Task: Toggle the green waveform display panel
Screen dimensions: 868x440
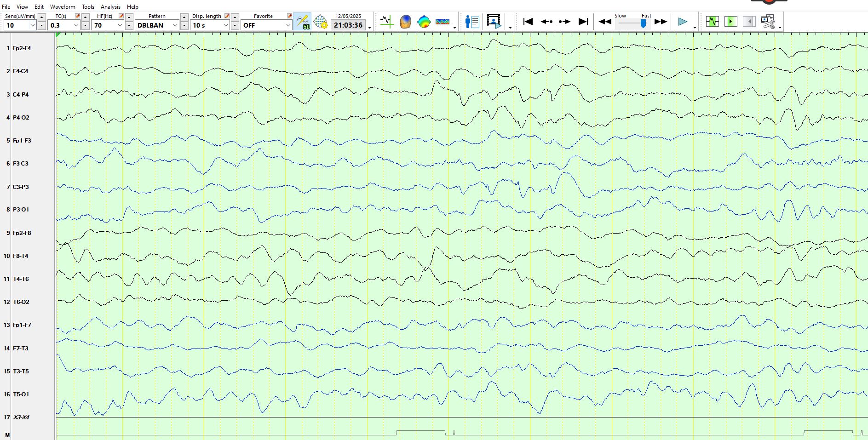Action: [x=712, y=22]
